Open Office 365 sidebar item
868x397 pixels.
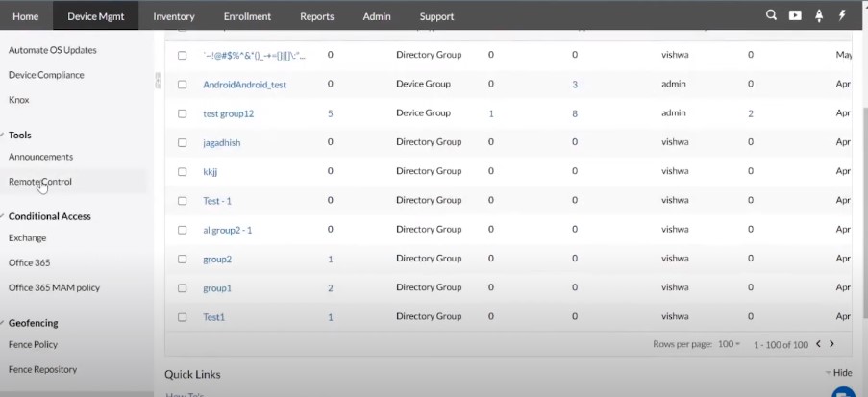point(30,262)
